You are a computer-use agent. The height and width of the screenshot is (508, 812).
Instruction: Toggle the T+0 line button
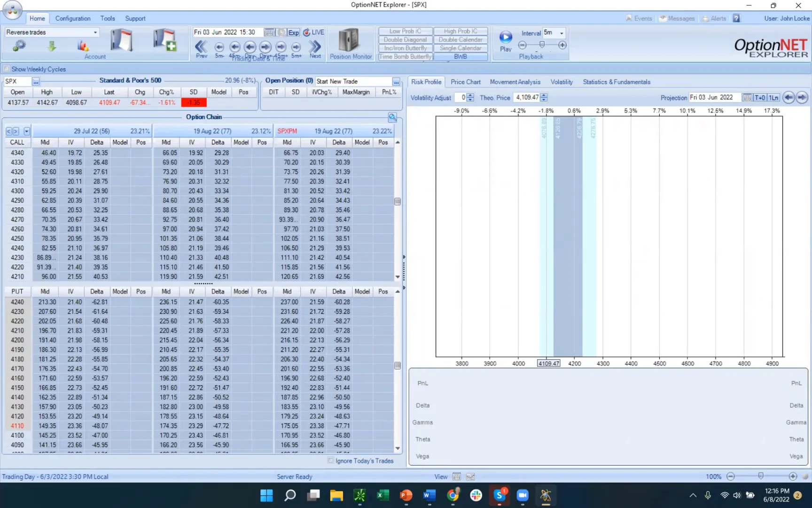[x=760, y=97]
